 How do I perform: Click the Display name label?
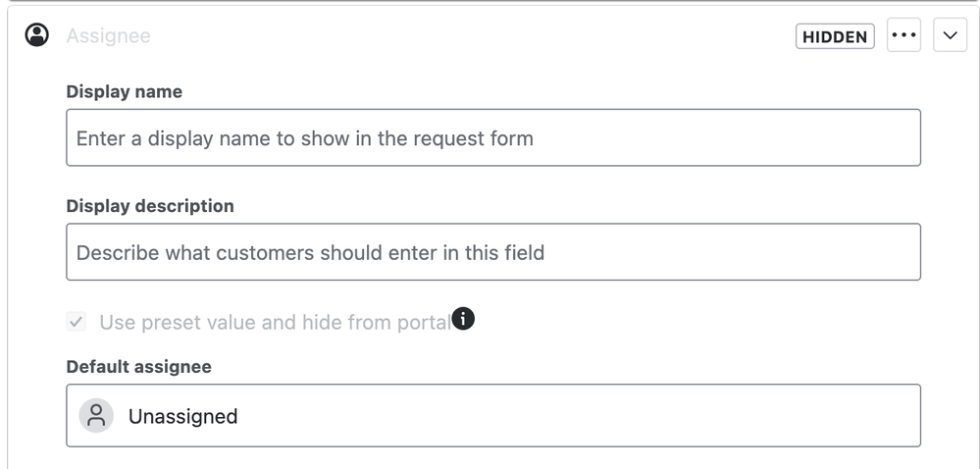125,91
